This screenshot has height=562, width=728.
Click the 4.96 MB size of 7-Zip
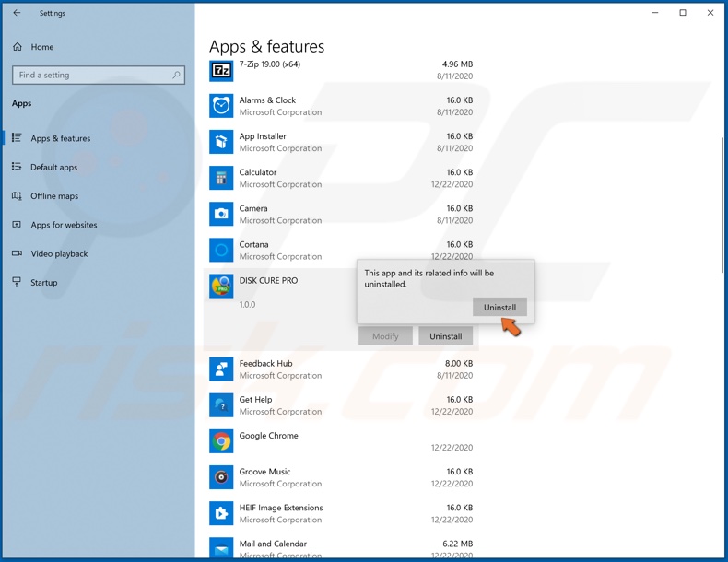[457, 64]
